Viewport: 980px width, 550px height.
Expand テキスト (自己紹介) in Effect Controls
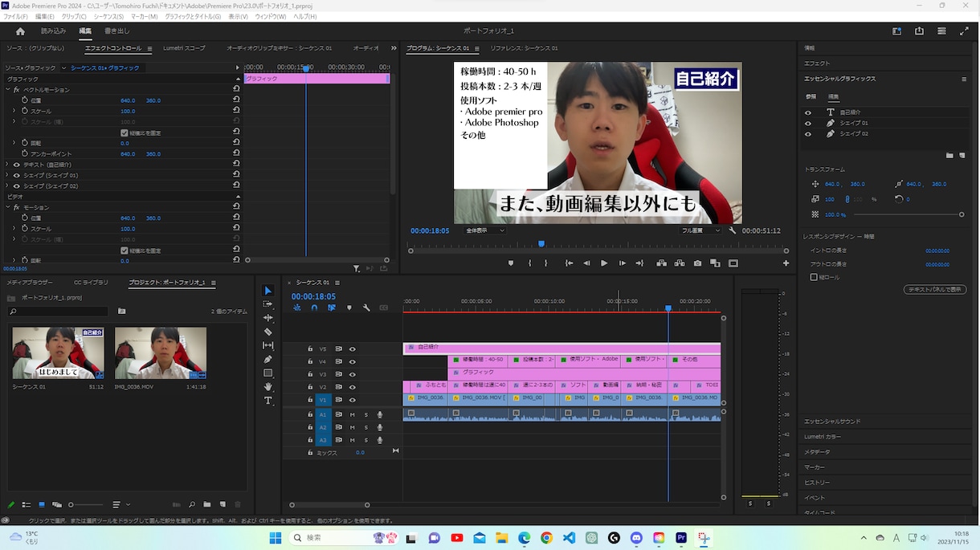pyautogui.click(x=7, y=165)
